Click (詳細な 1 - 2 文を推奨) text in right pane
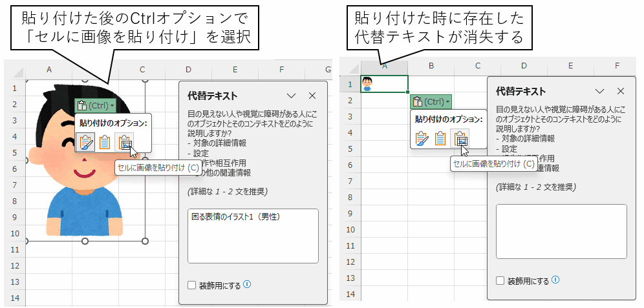The height and width of the screenshot is (308, 644). pyautogui.click(x=535, y=187)
